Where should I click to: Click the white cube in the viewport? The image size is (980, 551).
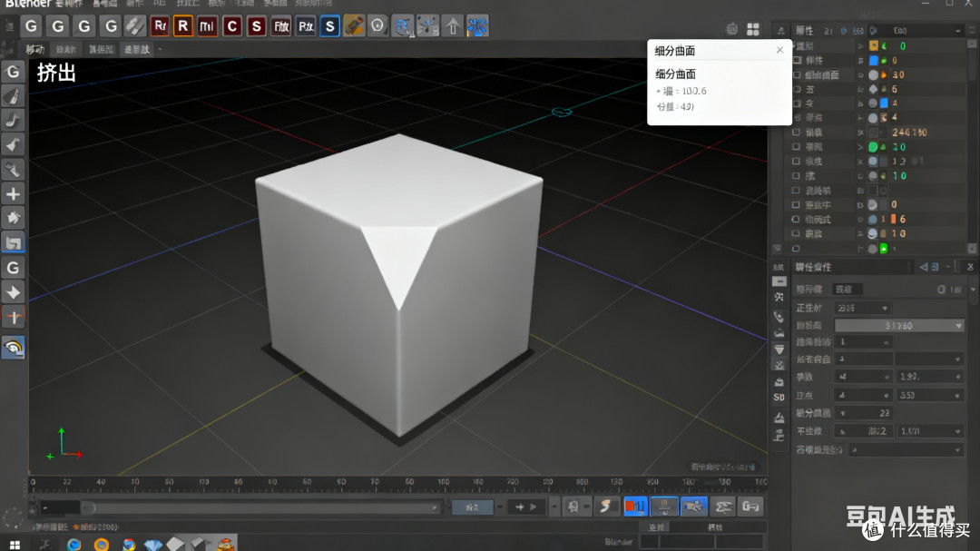(398, 284)
